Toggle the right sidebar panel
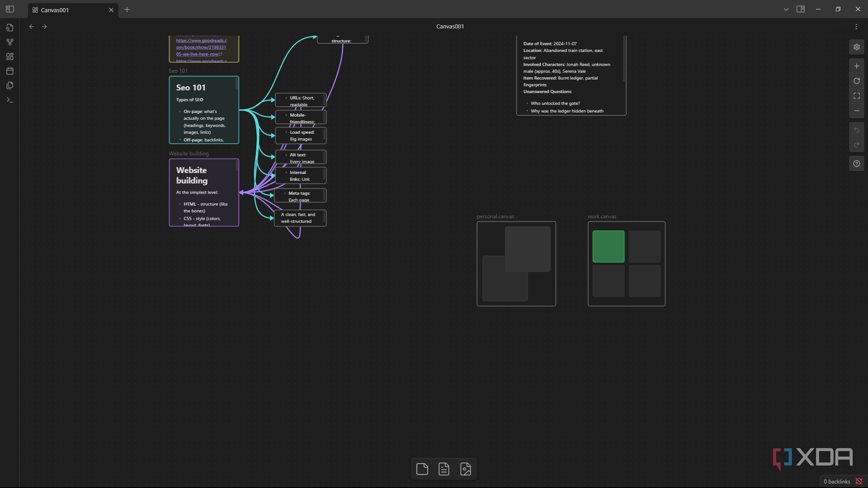 coord(801,9)
